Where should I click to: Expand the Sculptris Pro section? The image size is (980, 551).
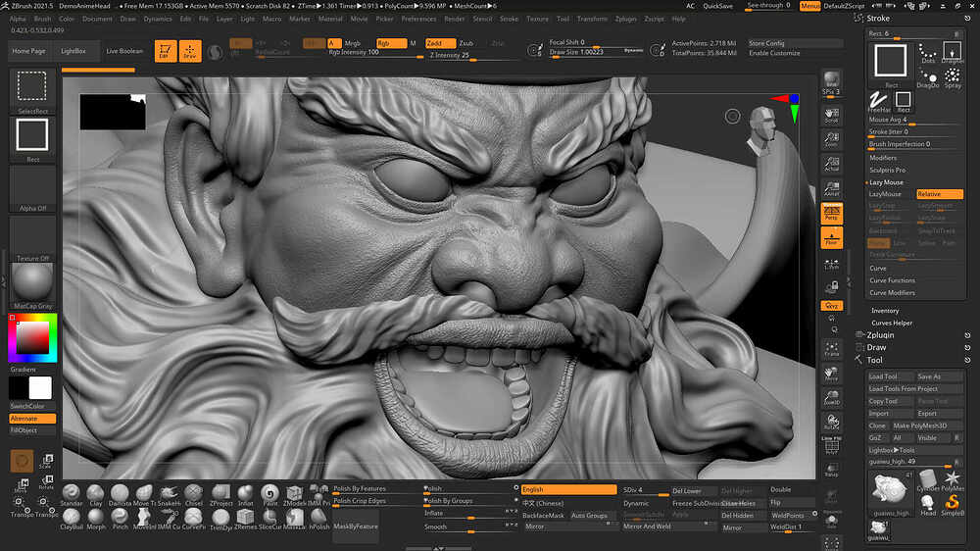887,171
